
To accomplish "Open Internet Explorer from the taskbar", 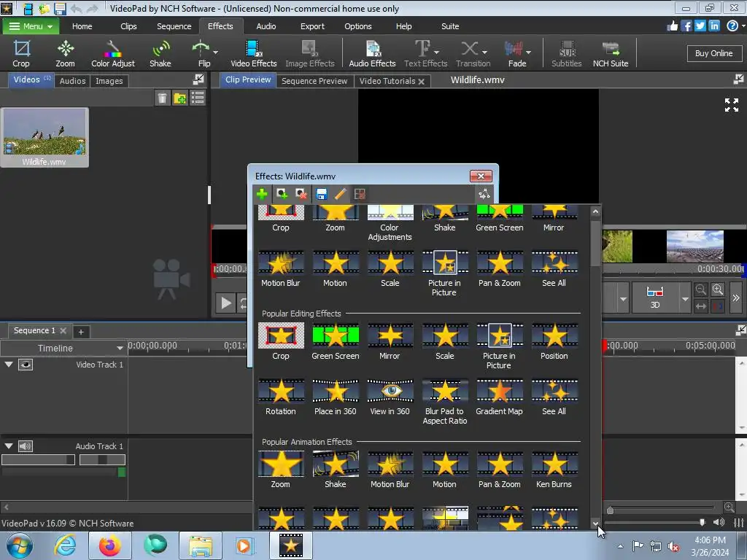I will tap(65, 545).
